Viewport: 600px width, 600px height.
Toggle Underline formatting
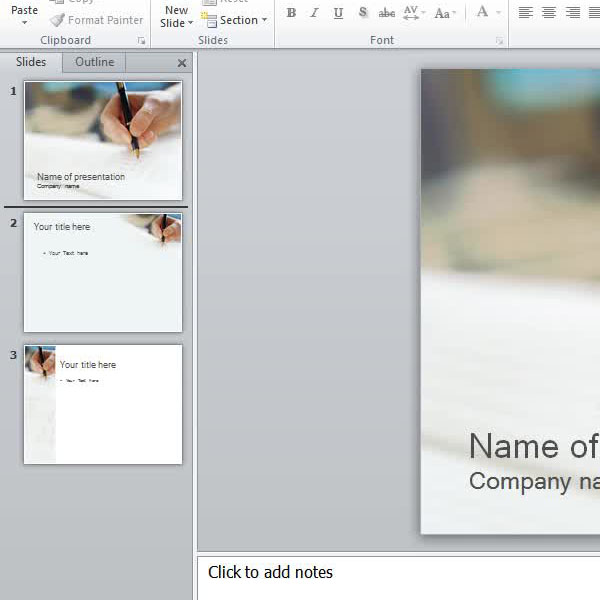[338, 13]
